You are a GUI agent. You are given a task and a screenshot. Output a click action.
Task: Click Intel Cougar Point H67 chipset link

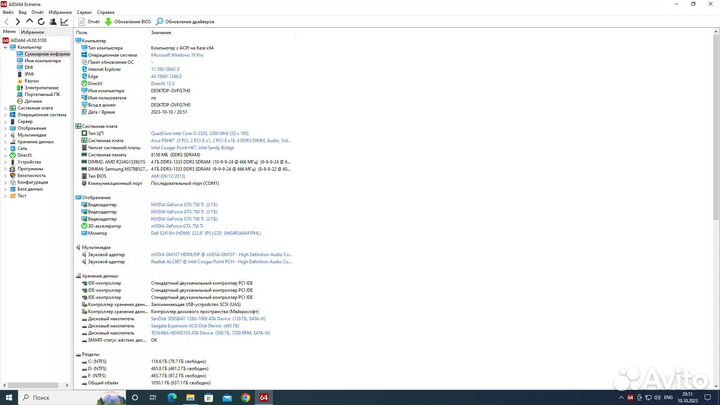[x=192, y=148]
